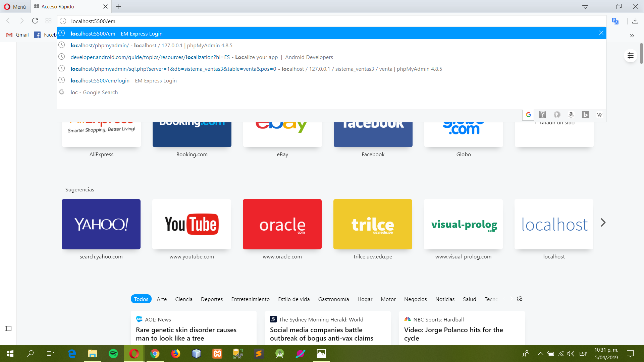Open Facebook speed dial tile
The height and width of the screenshot is (362, 644).
click(373, 135)
